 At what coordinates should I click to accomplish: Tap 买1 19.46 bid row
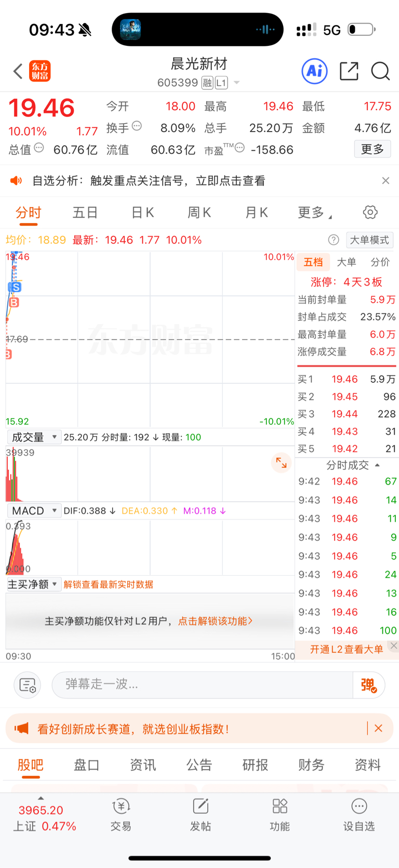tap(347, 379)
